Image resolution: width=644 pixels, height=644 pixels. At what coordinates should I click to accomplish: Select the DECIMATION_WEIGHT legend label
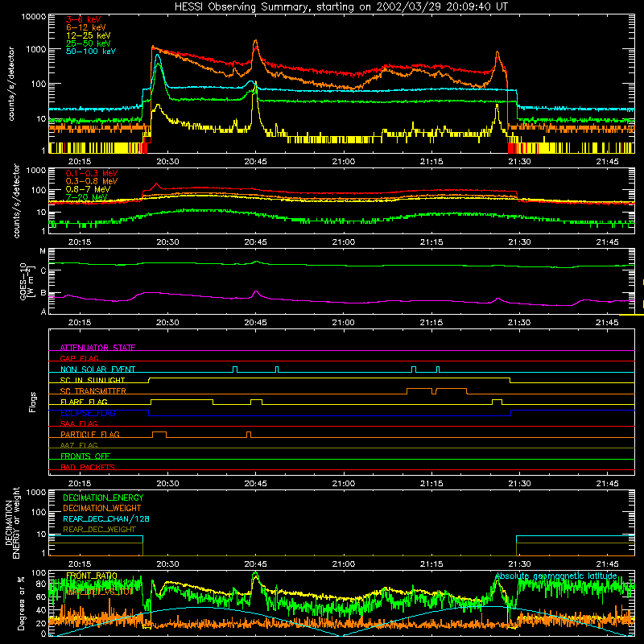click(102, 508)
